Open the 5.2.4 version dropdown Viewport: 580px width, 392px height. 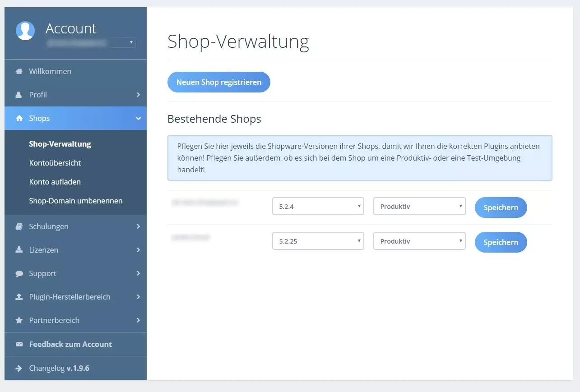coord(318,207)
